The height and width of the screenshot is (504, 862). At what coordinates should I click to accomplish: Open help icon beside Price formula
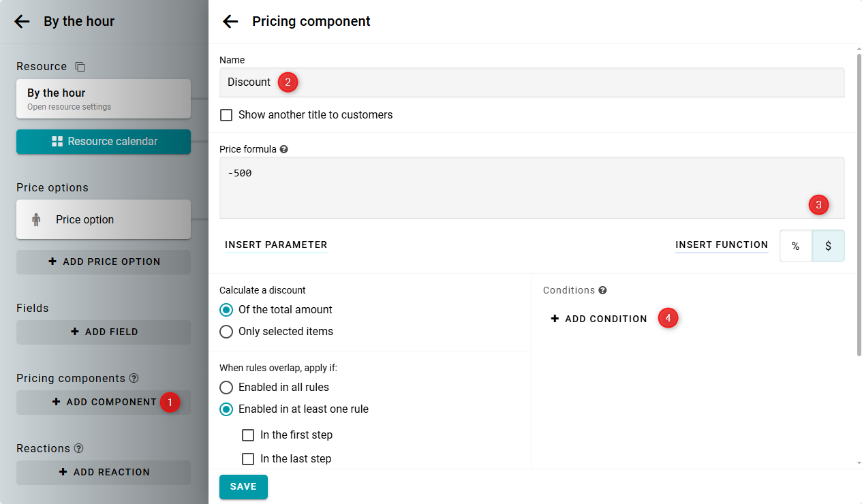click(283, 149)
